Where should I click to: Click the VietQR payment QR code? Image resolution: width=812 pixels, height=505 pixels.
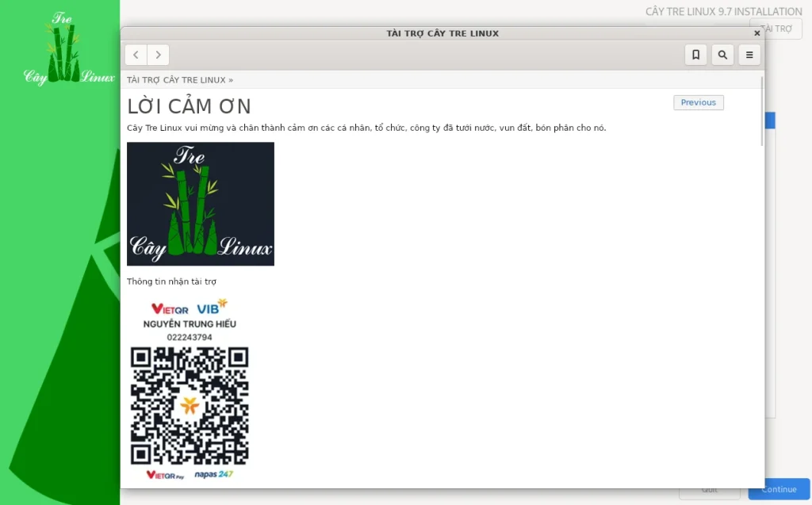pos(190,406)
